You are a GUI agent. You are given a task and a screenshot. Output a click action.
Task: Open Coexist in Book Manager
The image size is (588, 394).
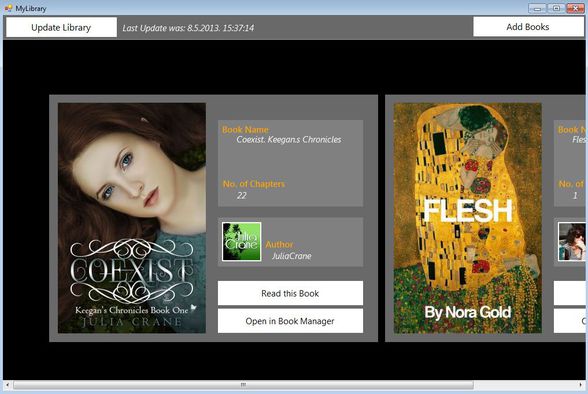290,321
